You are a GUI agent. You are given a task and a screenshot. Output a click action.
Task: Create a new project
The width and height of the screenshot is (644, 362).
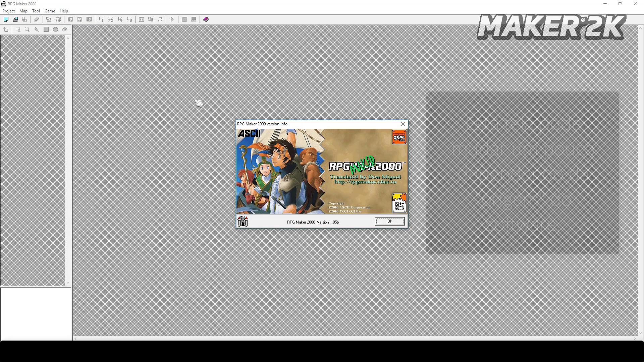click(x=6, y=19)
